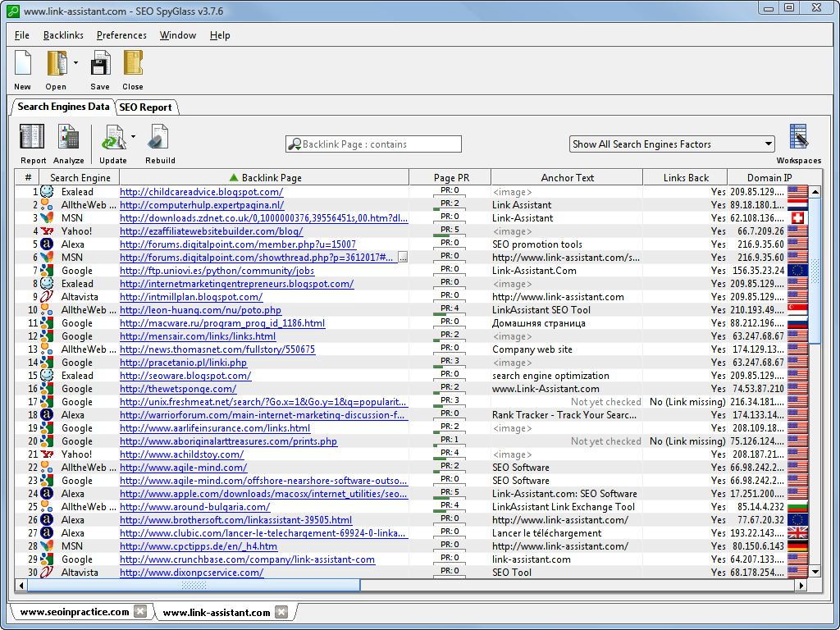Expand Show All Search Engines Factors dropdown
This screenshot has height=630, width=840.
(x=768, y=144)
